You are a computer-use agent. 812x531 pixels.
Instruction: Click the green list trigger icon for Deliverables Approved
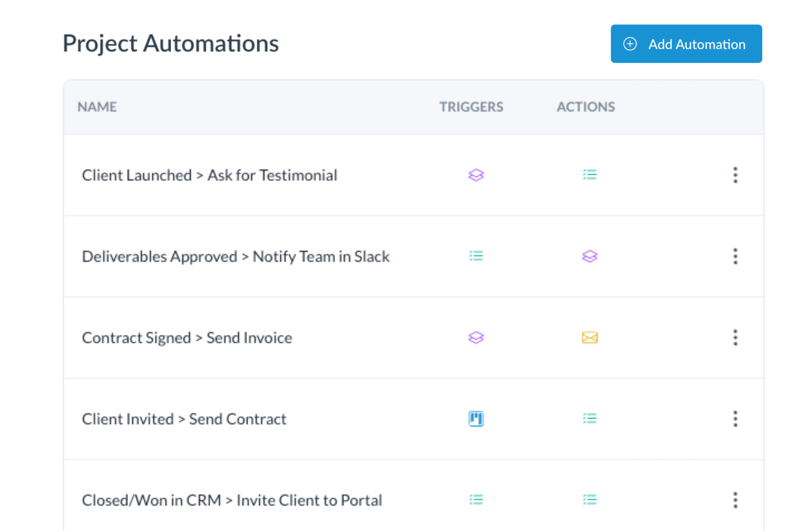tap(476, 256)
